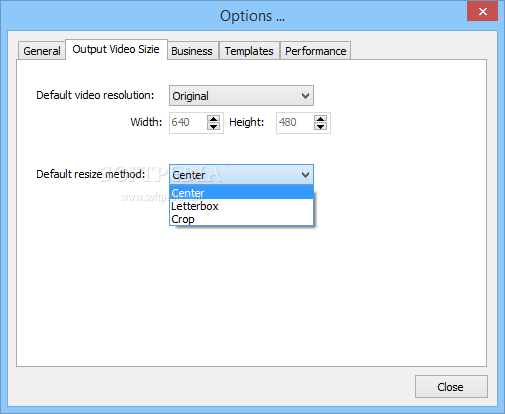
Task: Switch to the General tab
Action: point(42,51)
